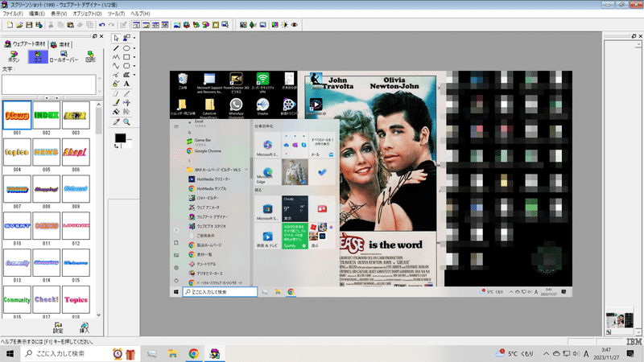This screenshot has width=644, height=362.
Task: Select the freehand loop drawing tool
Action: click(116, 75)
